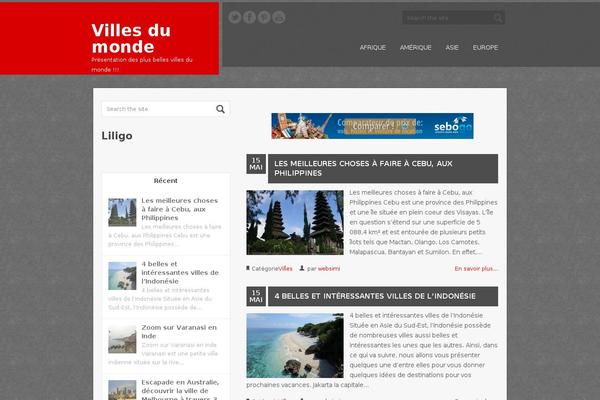Viewport: 600px width, 400px height.
Task: Click sidebar thumbnail for the Cebu post
Action: pyautogui.click(x=122, y=212)
